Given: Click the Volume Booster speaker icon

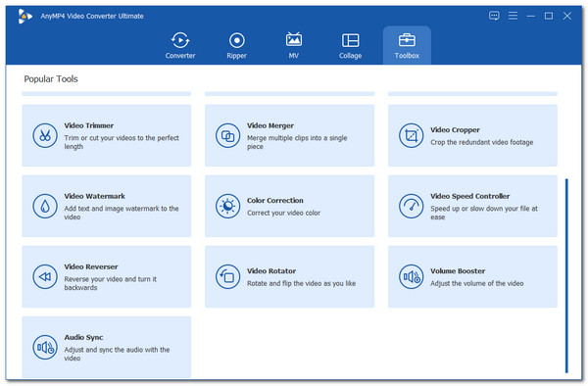Looking at the screenshot, I should 411,276.
